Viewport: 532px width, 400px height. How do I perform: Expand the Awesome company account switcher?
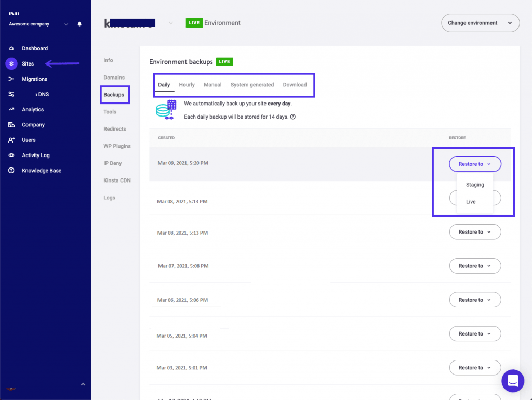(66, 24)
